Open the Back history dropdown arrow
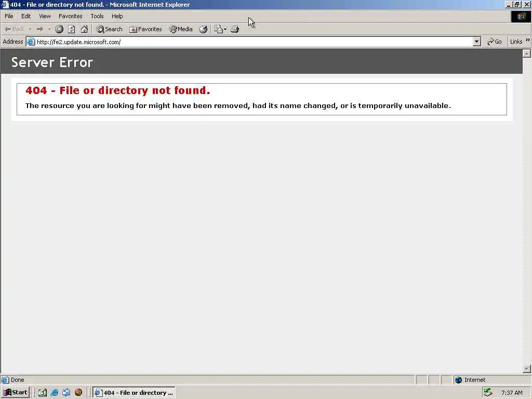The height and width of the screenshot is (399, 532). pyautogui.click(x=30, y=30)
